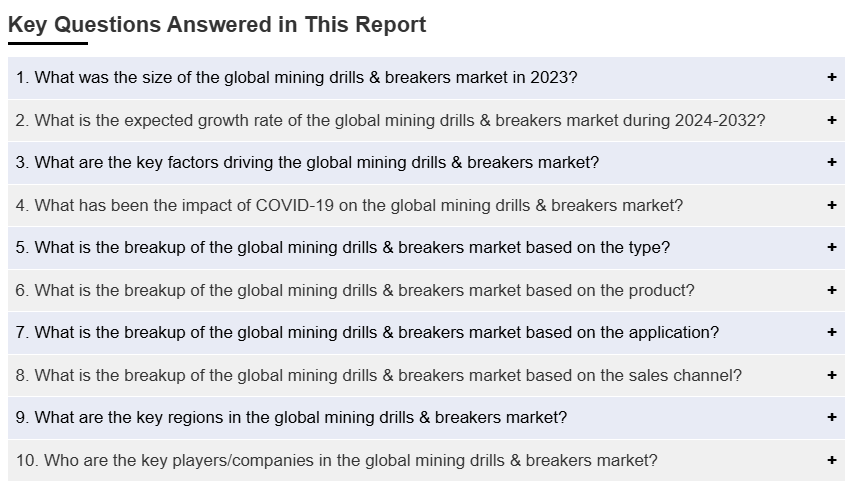This screenshot has width=852, height=486.
Task: Click plus icon for breakup by type
Action: (831, 247)
